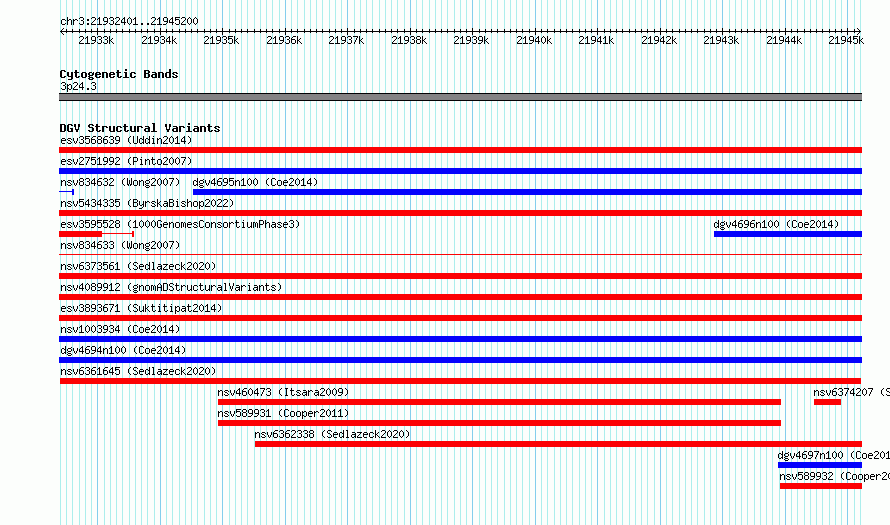The width and height of the screenshot is (890, 525).
Task: Open nsv6361645 (Sedlazeck2020) variant label
Action: click(x=138, y=371)
